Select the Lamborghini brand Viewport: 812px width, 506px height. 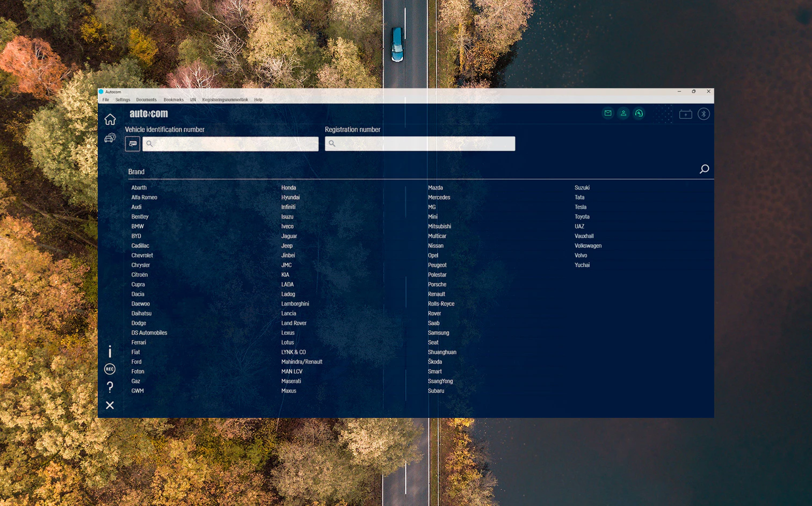295,304
